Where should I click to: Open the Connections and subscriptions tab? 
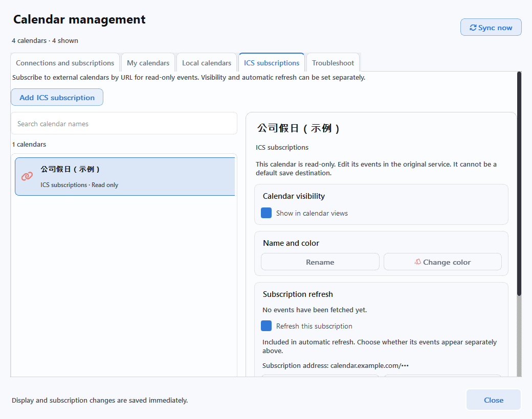pyautogui.click(x=65, y=63)
